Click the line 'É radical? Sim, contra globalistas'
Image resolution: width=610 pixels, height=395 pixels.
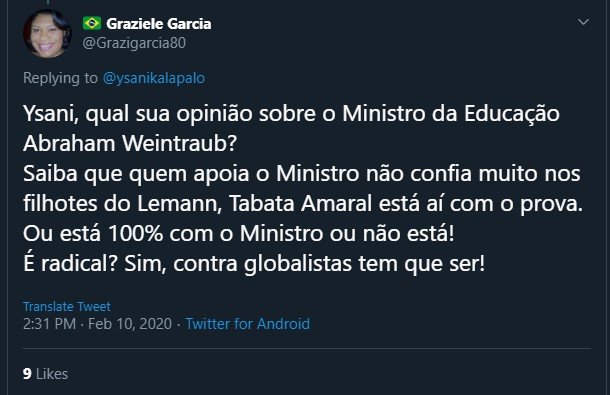click(254, 263)
